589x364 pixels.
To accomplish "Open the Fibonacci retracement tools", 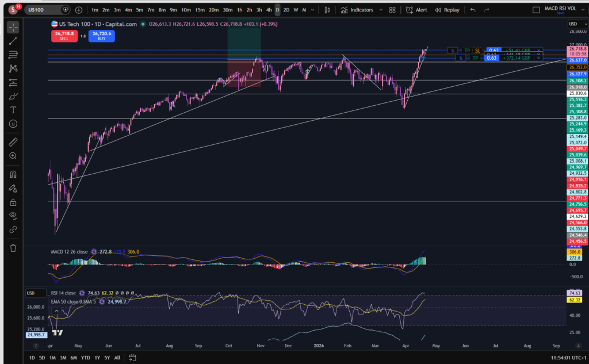I will tap(13, 55).
